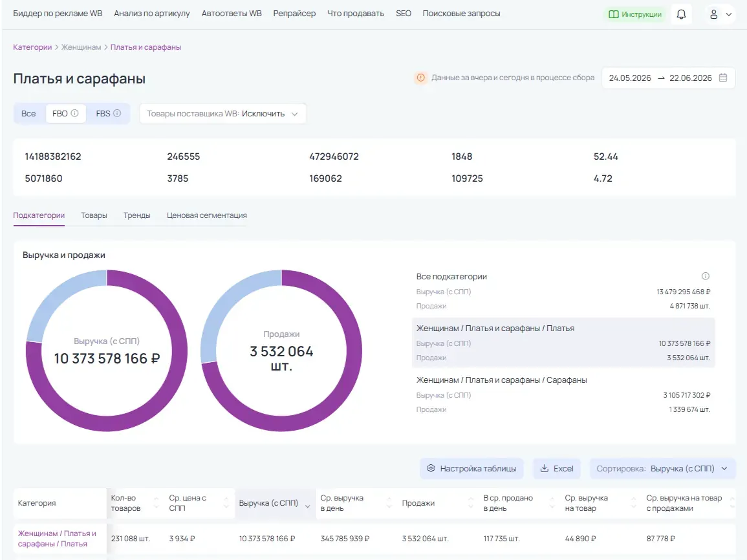Viewport: 747px width, 560px height.
Task: Open Репрайсер menu item
Action: pyautogui.click(x=294, y=14)
